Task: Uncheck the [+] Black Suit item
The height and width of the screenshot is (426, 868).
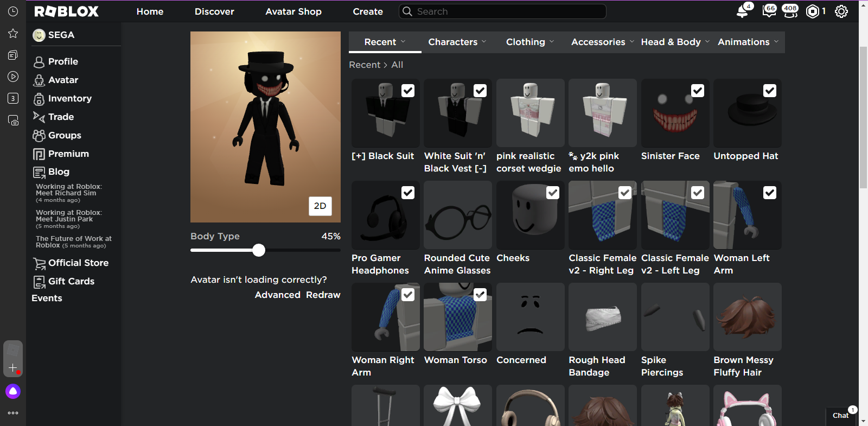Action: (x=408, y=91)
